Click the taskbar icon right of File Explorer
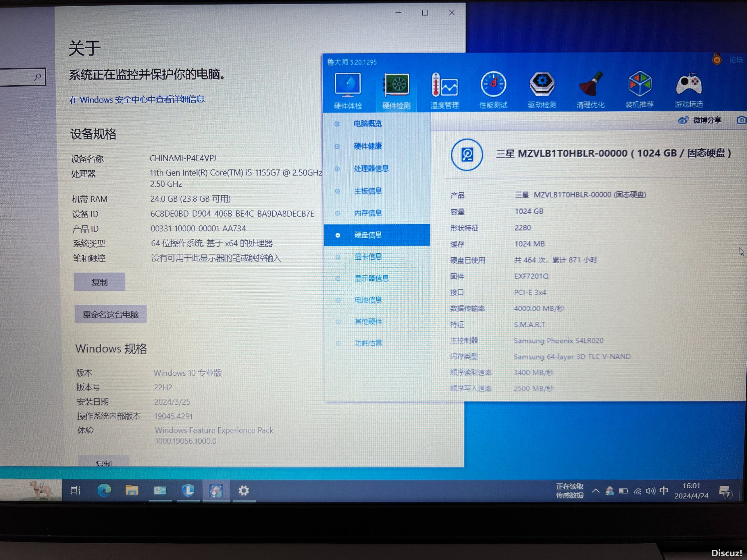Screen dimensions: 747x560 point(160,490)
